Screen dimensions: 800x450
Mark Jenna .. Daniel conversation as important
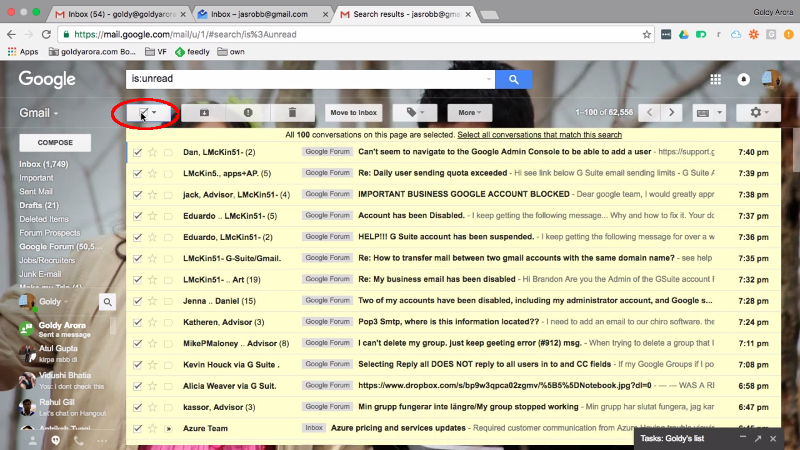168,301
